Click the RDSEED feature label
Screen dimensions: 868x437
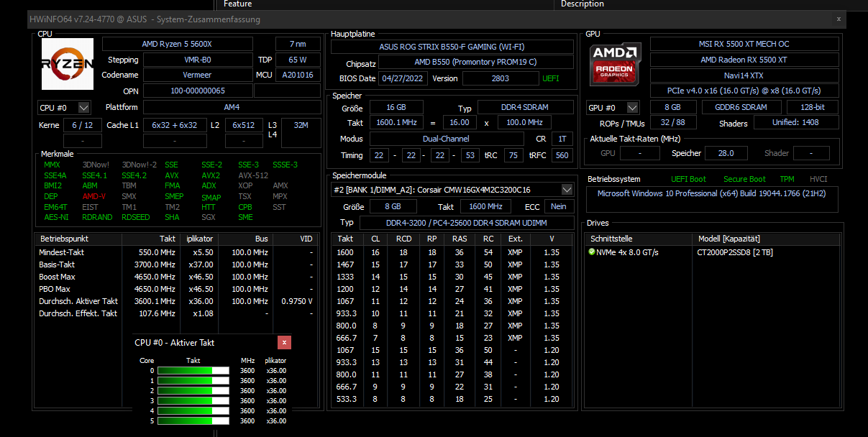pos(136,217)
